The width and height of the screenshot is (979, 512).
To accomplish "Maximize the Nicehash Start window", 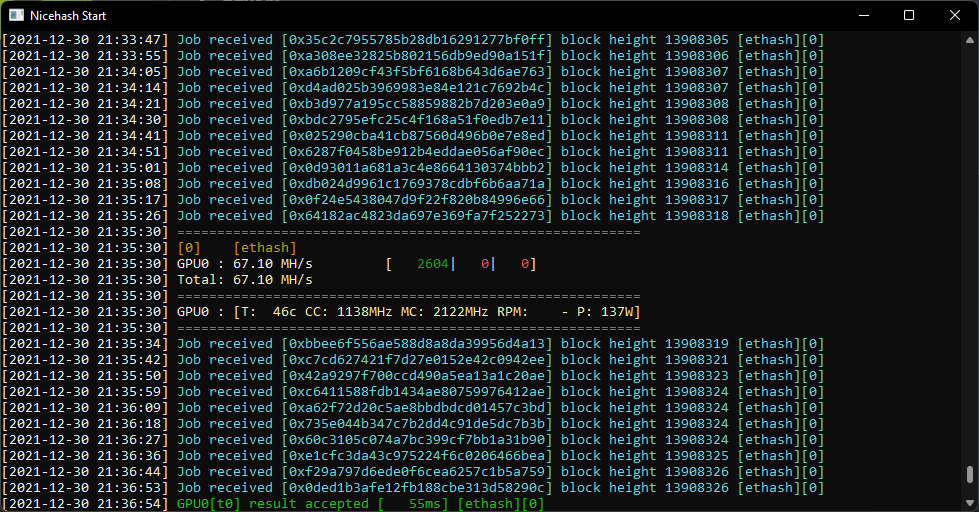I will click(909, 16).
